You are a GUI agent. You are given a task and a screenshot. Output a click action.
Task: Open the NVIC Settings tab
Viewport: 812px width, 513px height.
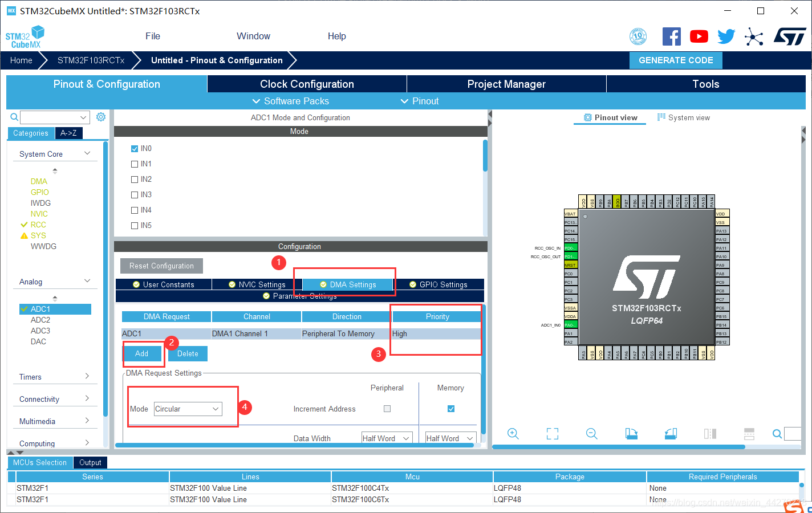[257, 284]
